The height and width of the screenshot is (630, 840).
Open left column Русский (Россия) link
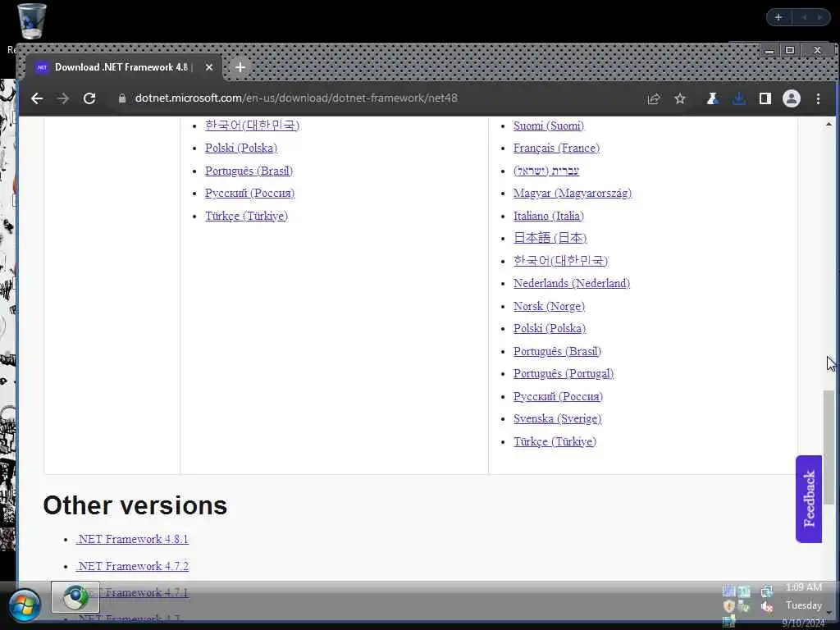(249, 194)
